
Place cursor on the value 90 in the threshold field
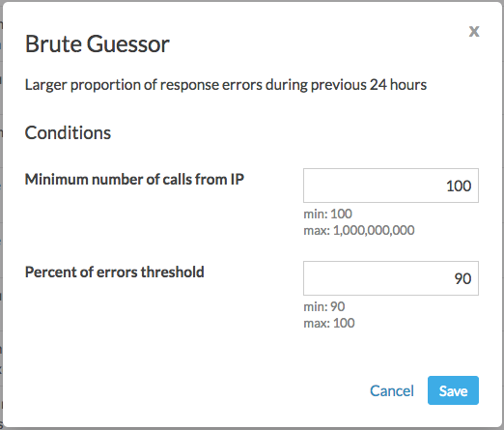point(462,279)
